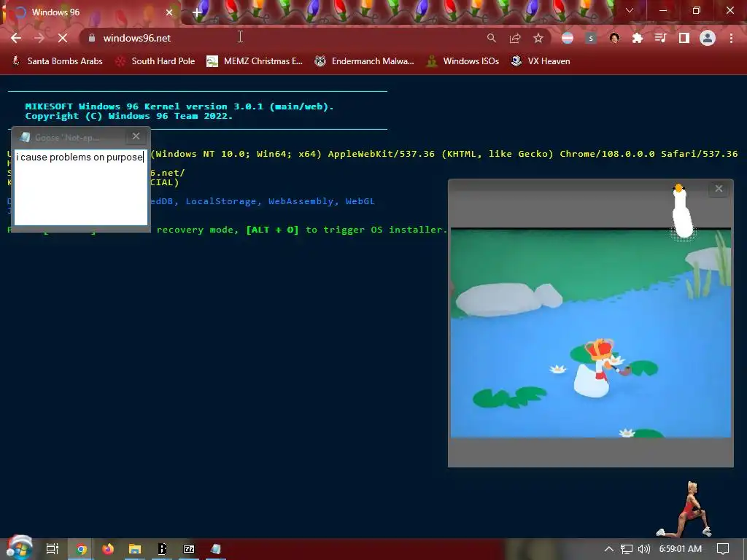
Task: Bookmark this page with the star icon
Action: pyautogui.click(x=538, y=38)
